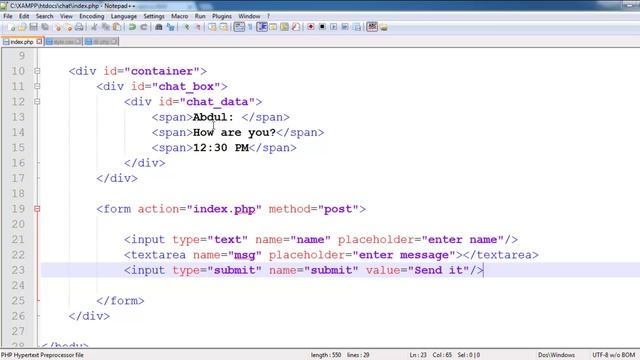
Task: Click the Copy toolbar icon
Action: click(x=106, y=27)
